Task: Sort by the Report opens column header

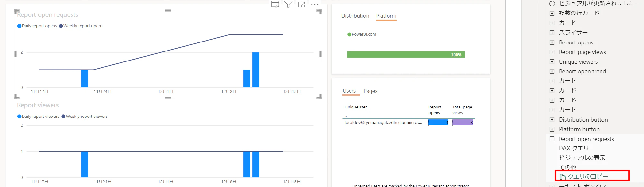Action: pos(435,110)
